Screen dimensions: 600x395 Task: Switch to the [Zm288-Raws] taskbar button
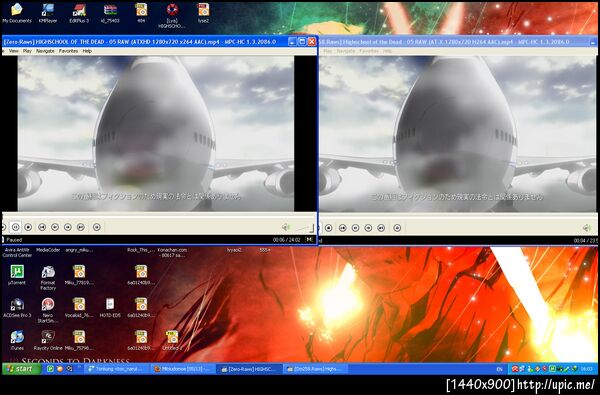[x=316, y=369]
